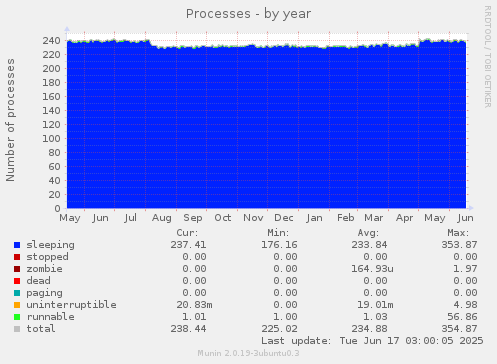
Task: Click the 'Processes - by year' title
Action: (x=248, y=14)
